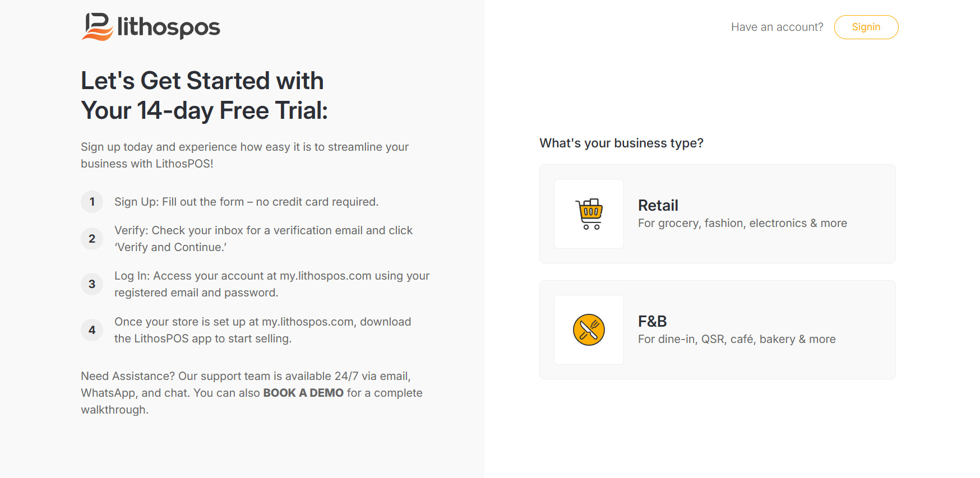The image size is (980, 478).
Task: Click the step 1 number badge
Action: click(92, 202)
